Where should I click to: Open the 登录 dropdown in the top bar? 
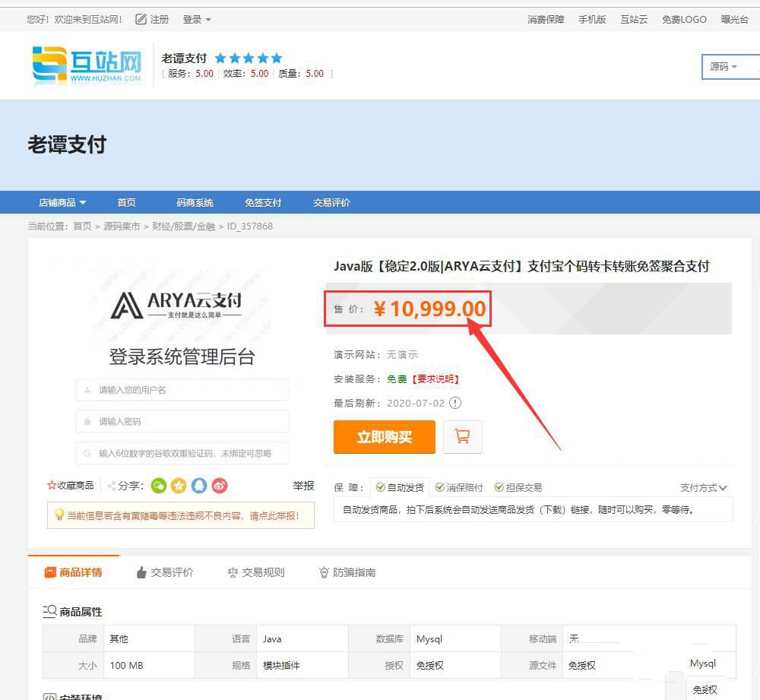(x=197, y=20)
